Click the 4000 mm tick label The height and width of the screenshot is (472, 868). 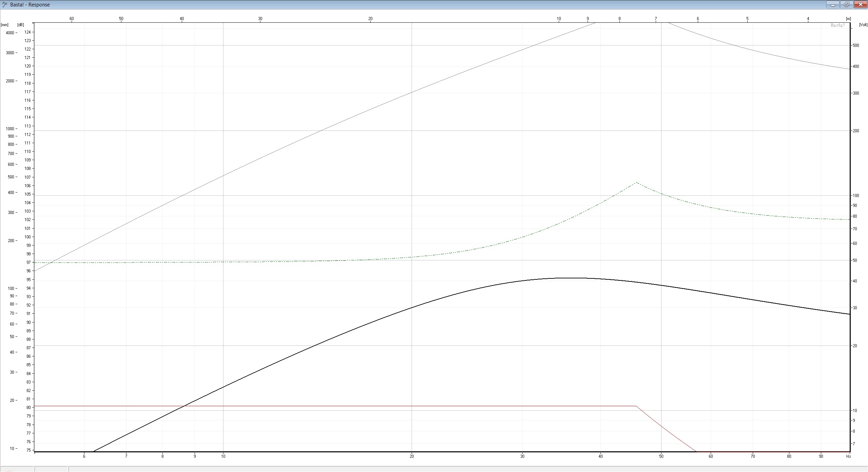click(x=10, y=33)
